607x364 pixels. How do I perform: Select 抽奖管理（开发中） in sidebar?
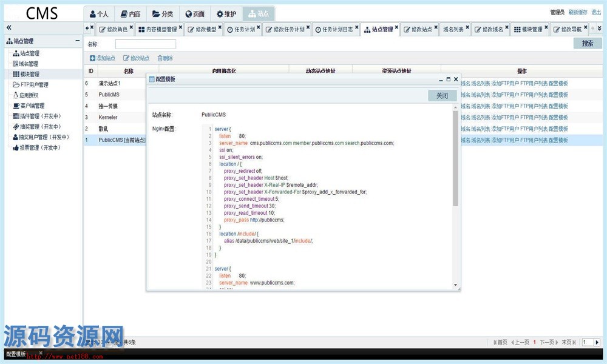coord(37,127)
